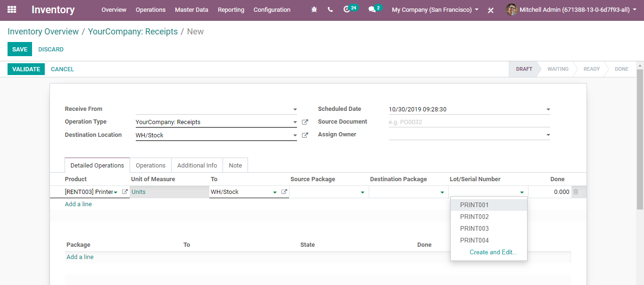Open external link beside the To WH/Stock cell

pyautogui.click(x=284, y=192)
